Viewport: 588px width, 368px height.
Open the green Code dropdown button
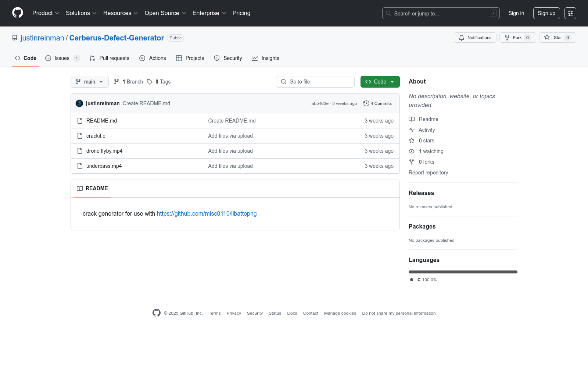coord(380,82)
